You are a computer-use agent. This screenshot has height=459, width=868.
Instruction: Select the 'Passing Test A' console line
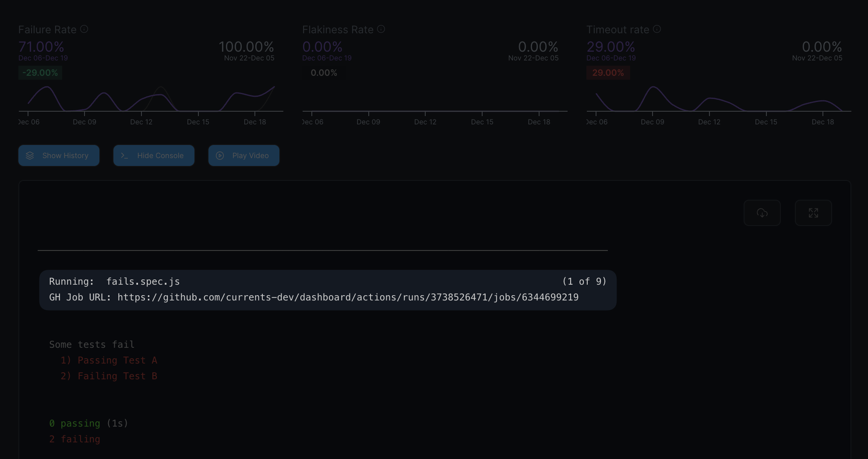[x=109, y=360]
